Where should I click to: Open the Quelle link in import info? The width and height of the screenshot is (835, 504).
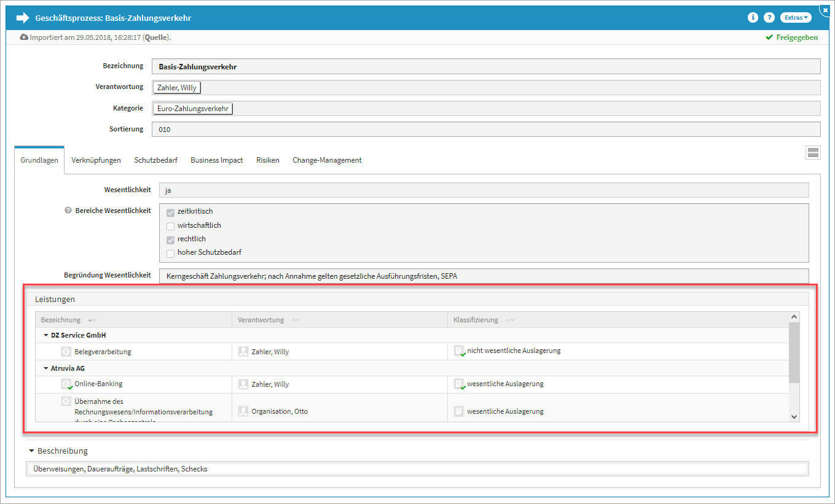pos(156,37)
